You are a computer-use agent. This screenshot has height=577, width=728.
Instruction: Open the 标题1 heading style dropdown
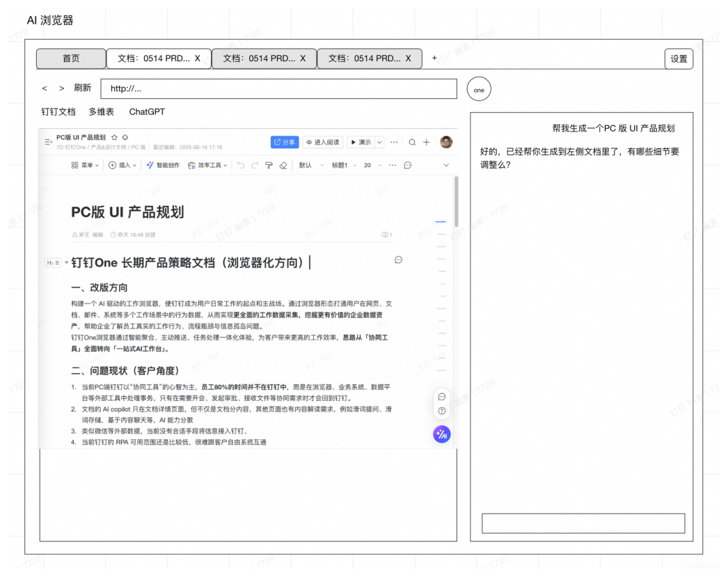(344, 165)
